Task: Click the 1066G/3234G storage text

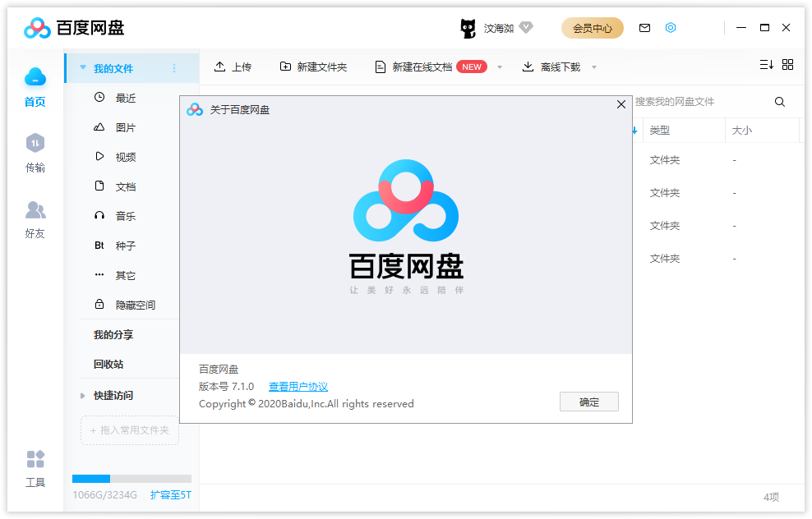Action: click(104, 495)
